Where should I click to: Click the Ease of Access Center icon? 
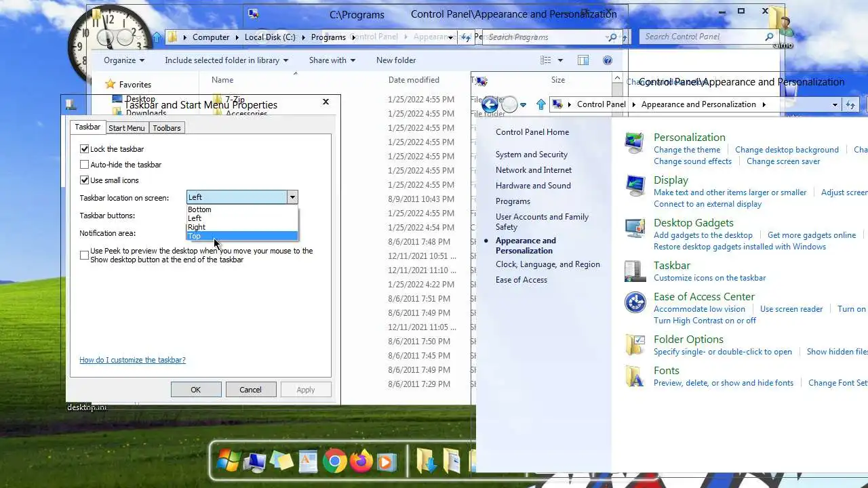(x=635, y=302)
